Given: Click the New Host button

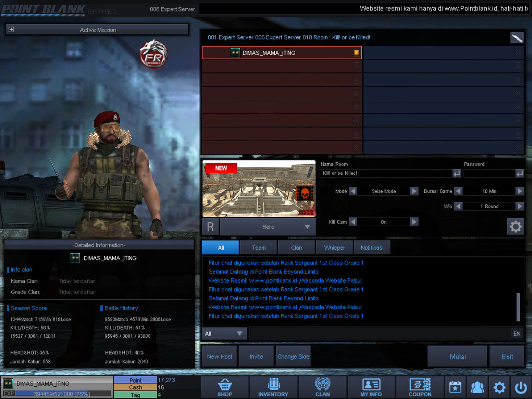Looking at the screenshot, I should coord(219,356).
